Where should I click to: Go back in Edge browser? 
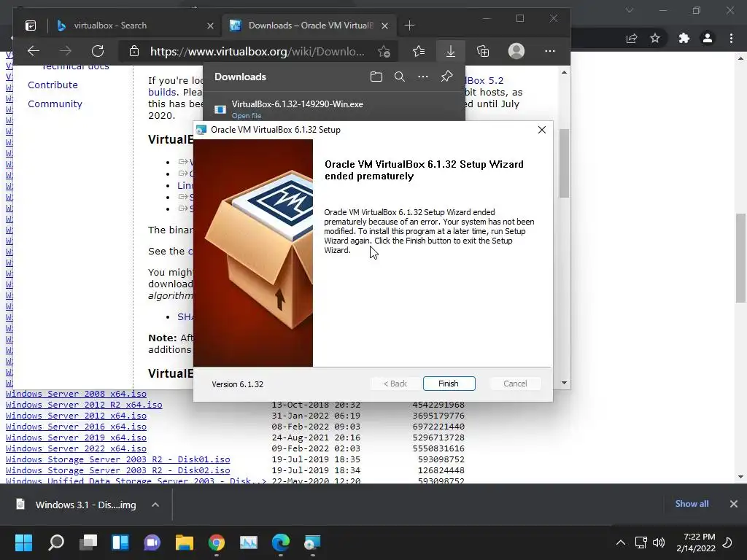(x=34, y=51)
